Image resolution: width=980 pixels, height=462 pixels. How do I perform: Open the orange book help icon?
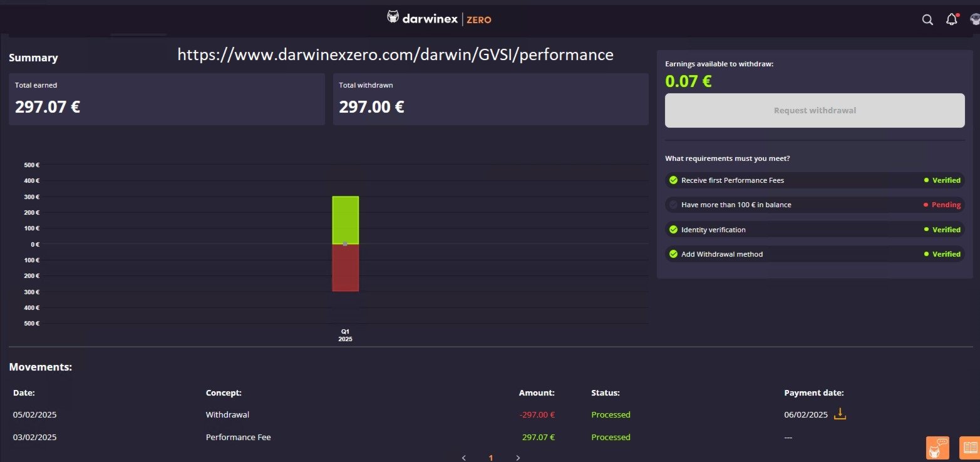(x=970, y=448)
